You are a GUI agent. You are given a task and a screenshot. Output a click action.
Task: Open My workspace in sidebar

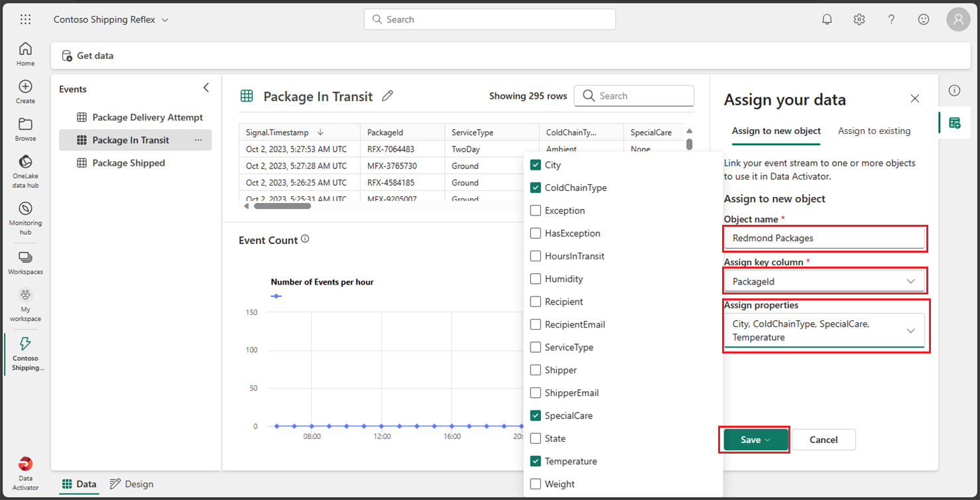coord(25,305)
